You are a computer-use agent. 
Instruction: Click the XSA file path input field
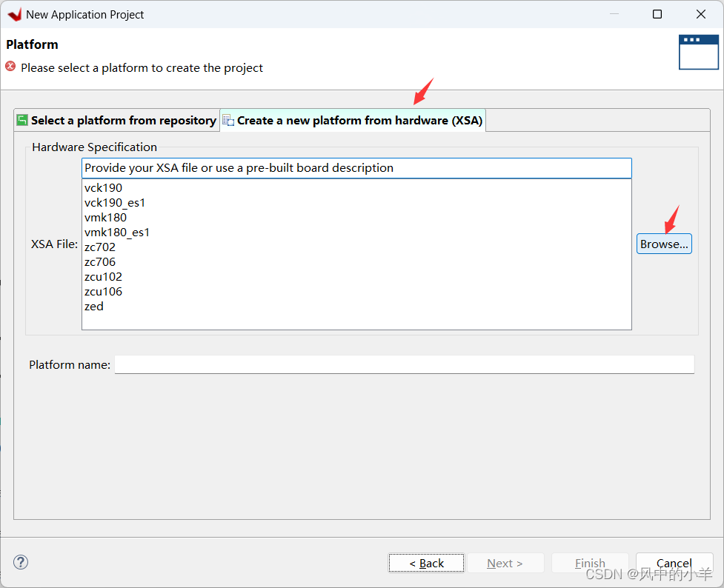click(356, 168)
